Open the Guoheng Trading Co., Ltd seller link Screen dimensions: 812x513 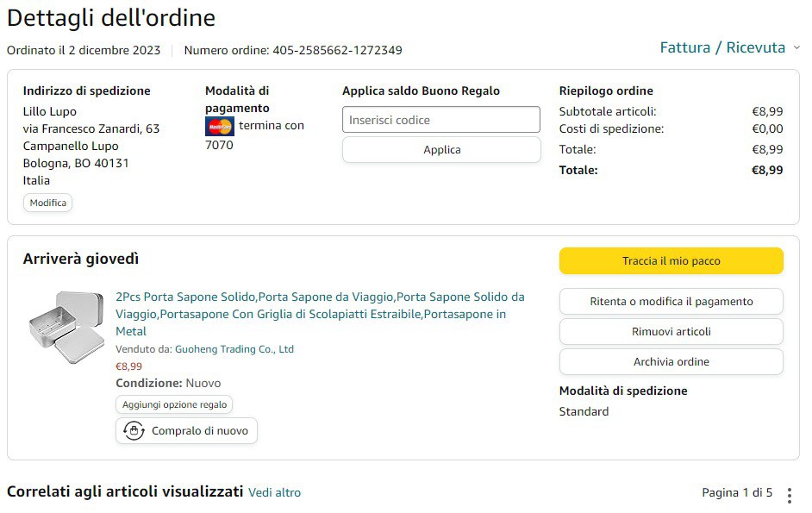point(234,349)
